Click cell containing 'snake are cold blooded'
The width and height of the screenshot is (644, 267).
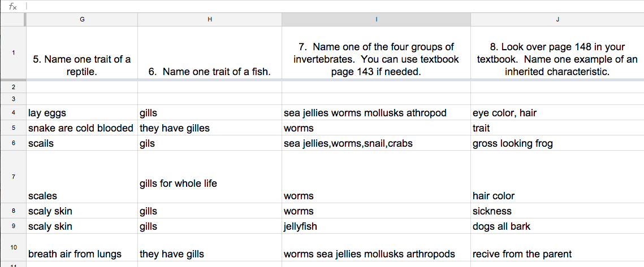(x=82, y=128)
